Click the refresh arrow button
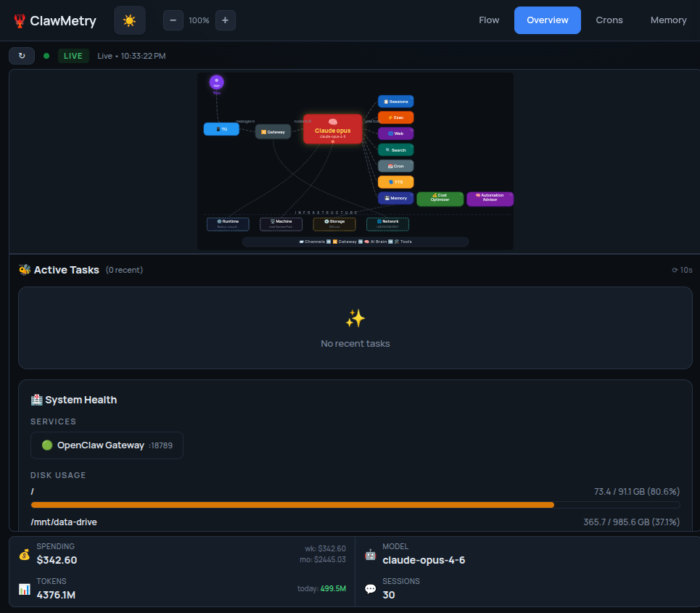 pyautogui.click(x=22, y=56)
